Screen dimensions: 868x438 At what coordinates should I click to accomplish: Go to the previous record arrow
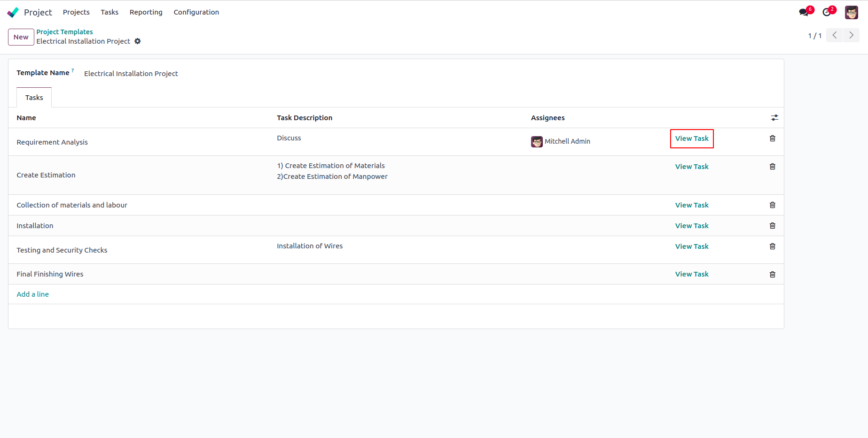pyautogui.click(x=834, y=35)
